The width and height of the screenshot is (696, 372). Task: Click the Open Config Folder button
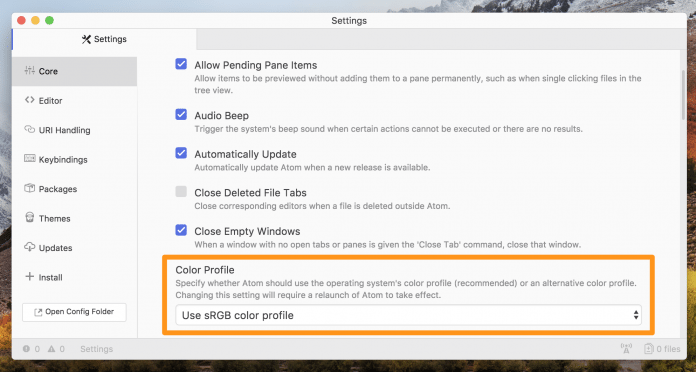point(74,312)
